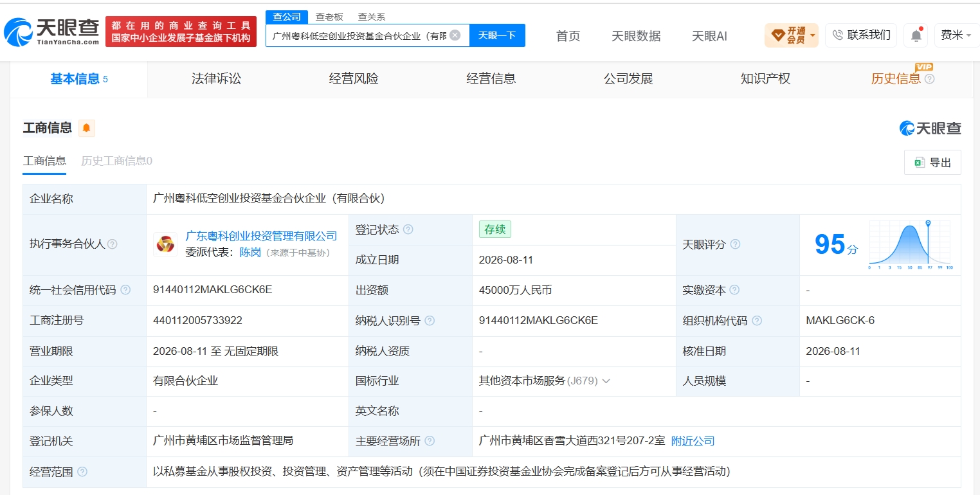Screen dimensions: 980x495
Task: Clear the search box text
Action: pos(455,35)
